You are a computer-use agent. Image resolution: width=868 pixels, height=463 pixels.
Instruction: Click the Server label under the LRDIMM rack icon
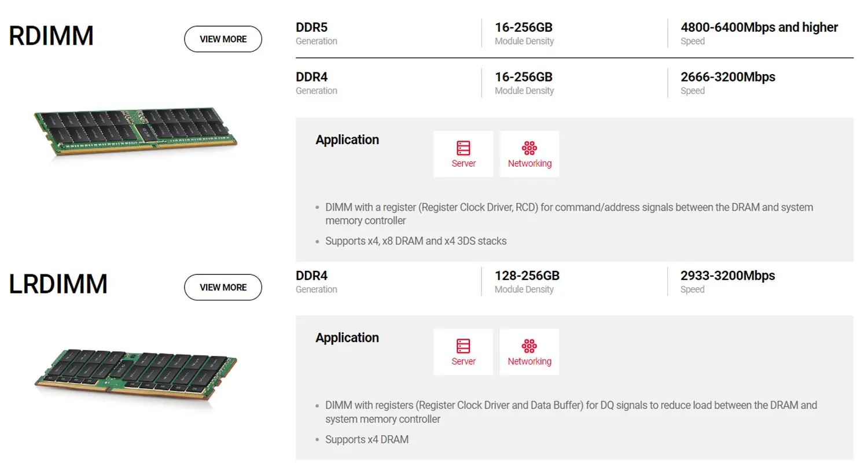(463, 361)
